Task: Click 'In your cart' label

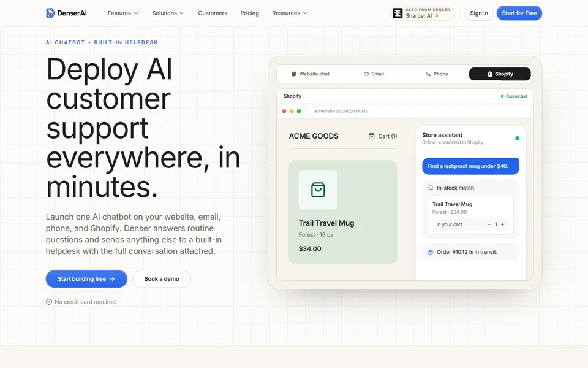Action: point(449,224)
